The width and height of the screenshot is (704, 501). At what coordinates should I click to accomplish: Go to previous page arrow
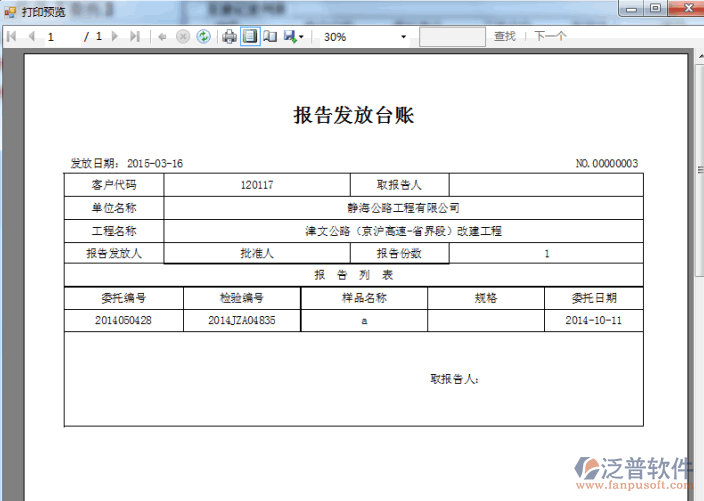click(x=31, y=36)
